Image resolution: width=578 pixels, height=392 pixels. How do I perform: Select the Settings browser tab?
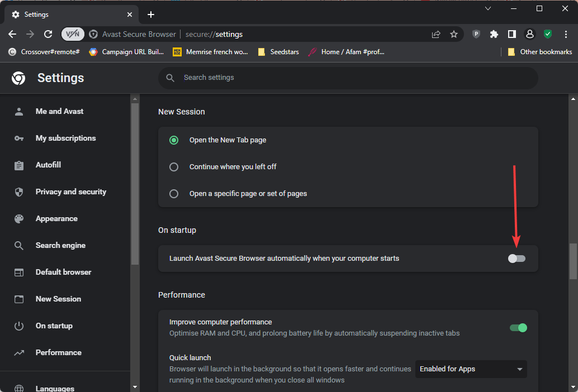click(x=72, y=15)
